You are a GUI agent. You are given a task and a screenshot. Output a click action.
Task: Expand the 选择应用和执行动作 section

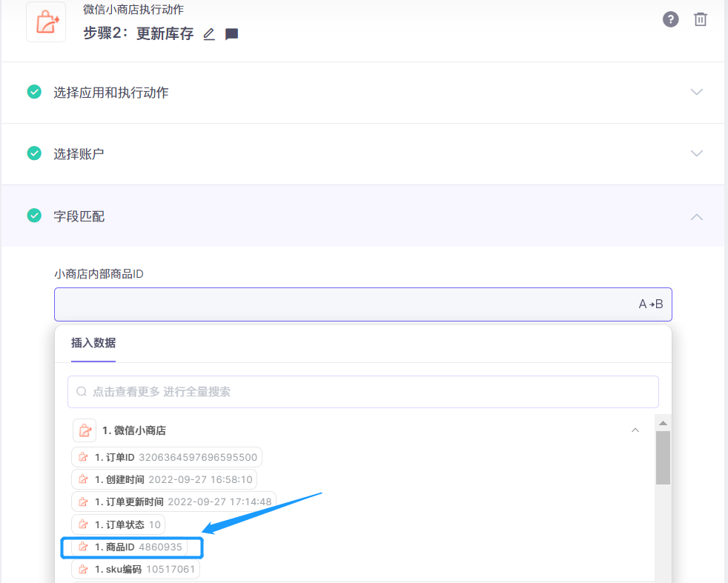(x=696, y=93)
